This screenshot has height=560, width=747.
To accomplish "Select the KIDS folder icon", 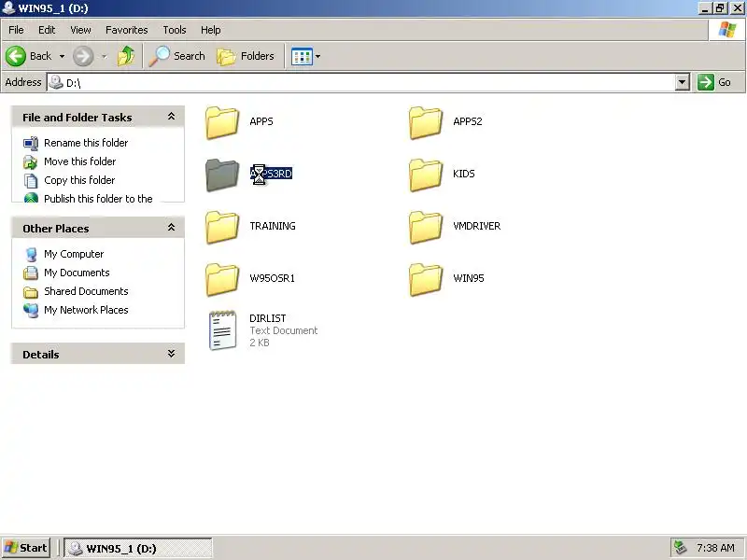I will pos(426,175).
